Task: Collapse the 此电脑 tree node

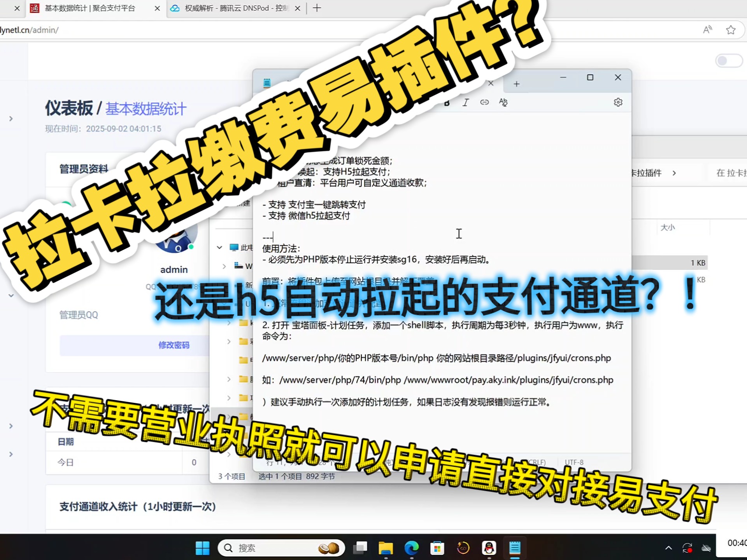Action: (x=219, y=247)
